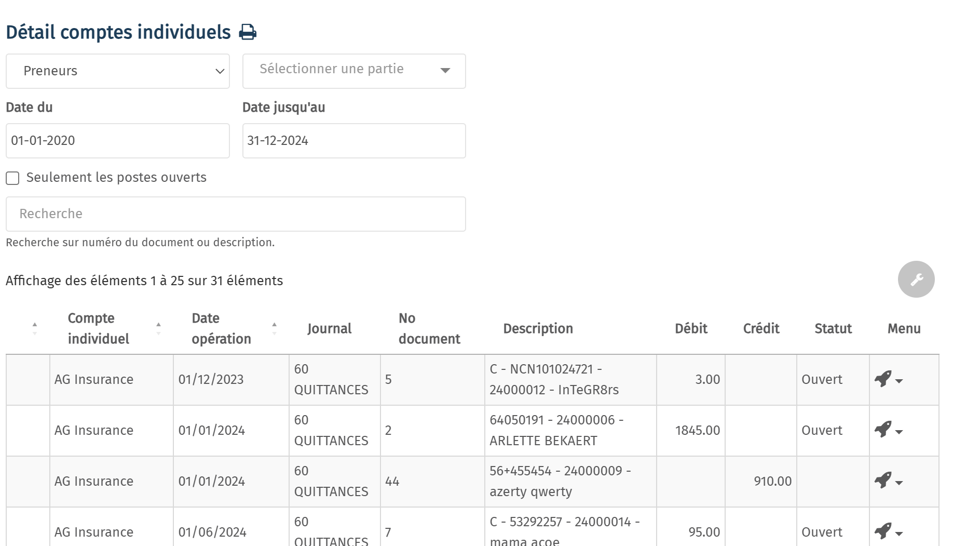Open the rocket menu for ARLETTE BEKAERT row

888,430
